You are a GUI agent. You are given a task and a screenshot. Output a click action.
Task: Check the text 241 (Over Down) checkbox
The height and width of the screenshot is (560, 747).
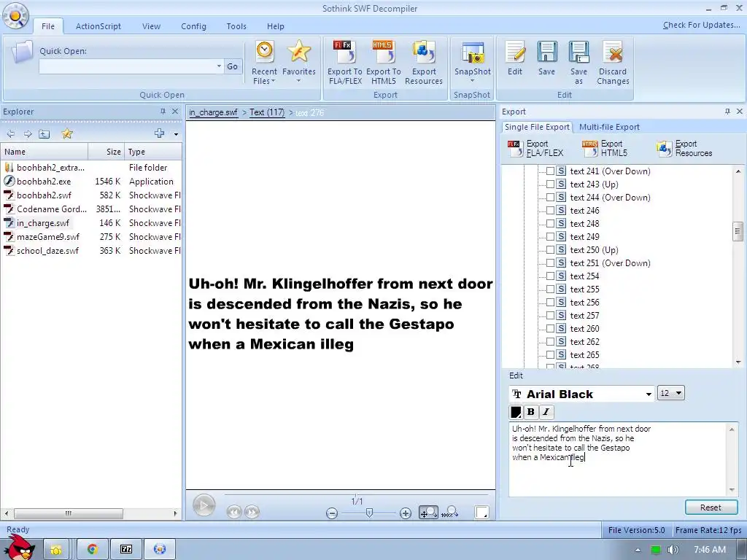click(x=550, y=171)
